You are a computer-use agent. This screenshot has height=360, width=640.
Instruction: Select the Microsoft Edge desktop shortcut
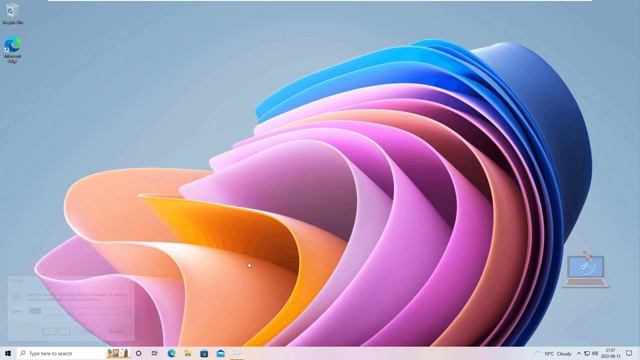12,49
